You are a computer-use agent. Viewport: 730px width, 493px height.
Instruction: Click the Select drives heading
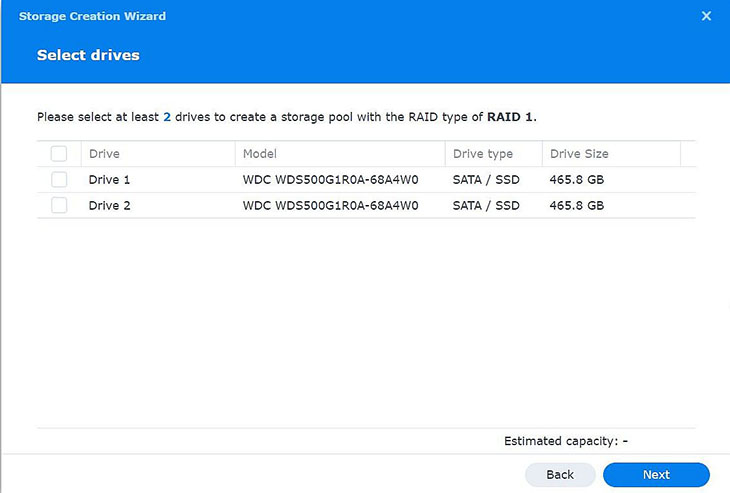pyautogui.click(x=88, y=55)
